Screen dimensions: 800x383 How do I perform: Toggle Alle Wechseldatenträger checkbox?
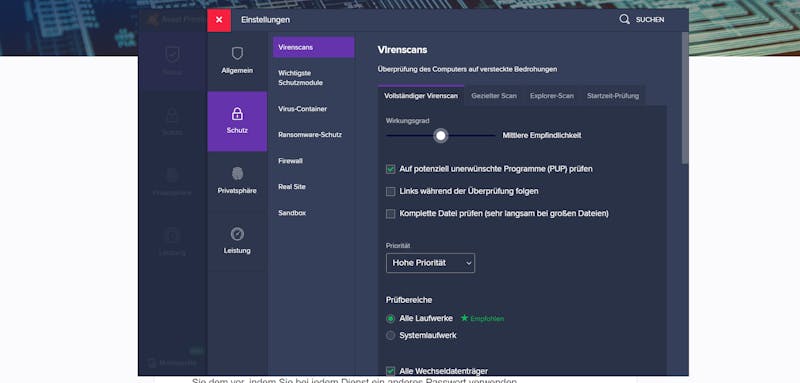point(390,371)
